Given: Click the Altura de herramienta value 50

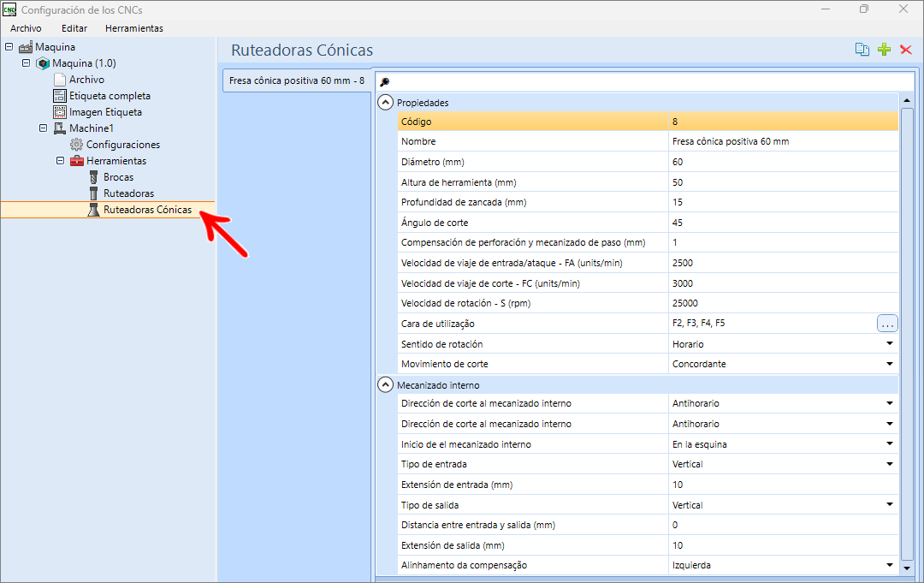Looking at the screenshot, I should point(783,182).
